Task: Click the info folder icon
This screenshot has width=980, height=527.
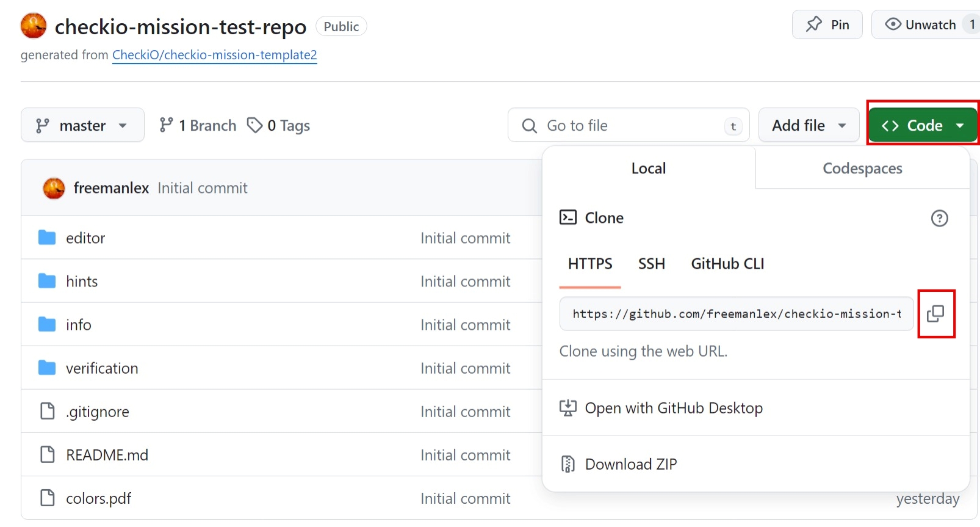Action: (47, 324)
